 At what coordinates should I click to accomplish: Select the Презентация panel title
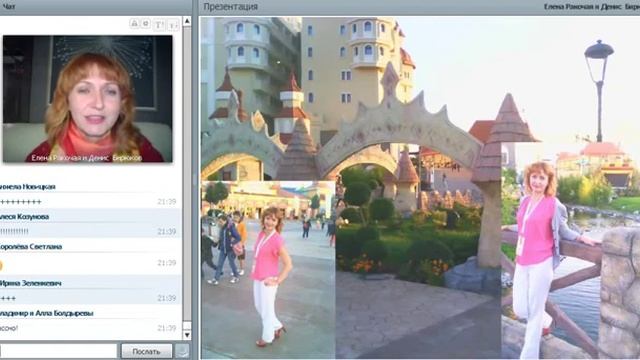tap(231, 7)
